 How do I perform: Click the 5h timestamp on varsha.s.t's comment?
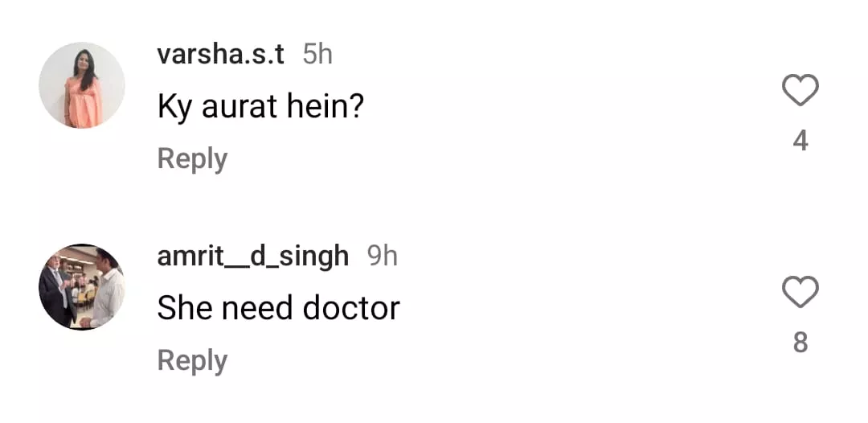pos(317,55)
